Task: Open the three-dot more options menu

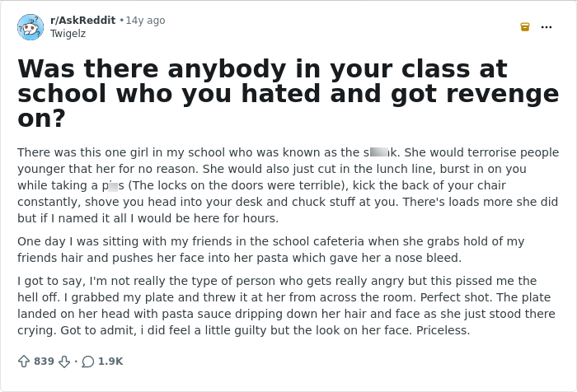Action: [547, 27]
